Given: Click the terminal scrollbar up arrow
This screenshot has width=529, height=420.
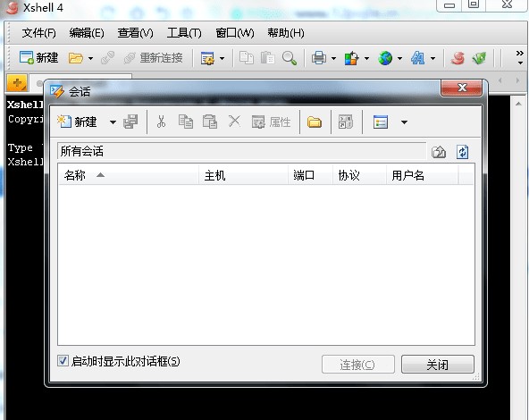Looking at the screenshot, I should click(518, 104).
